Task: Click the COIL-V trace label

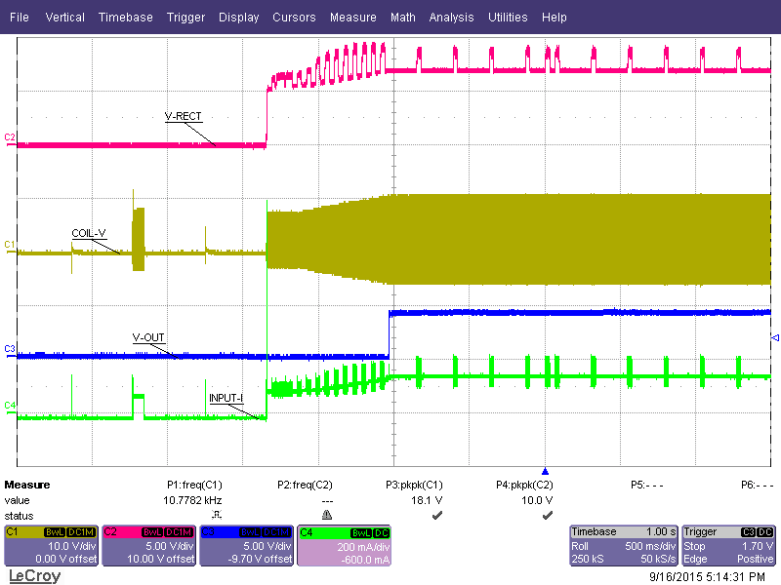Action: (x=90, y=232)
